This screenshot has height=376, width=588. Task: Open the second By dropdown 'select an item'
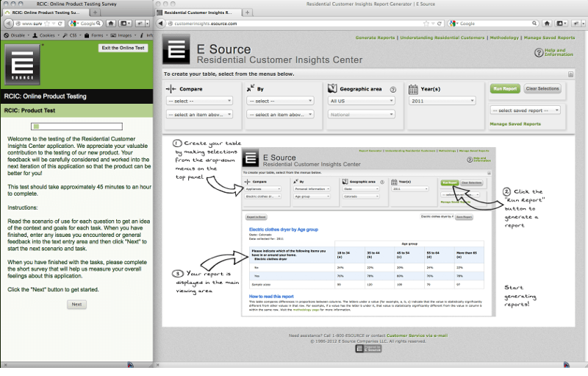point(280,115)
